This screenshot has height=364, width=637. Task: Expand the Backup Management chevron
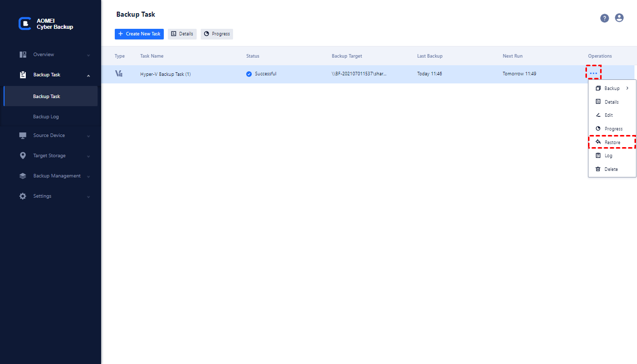[88, 176]
